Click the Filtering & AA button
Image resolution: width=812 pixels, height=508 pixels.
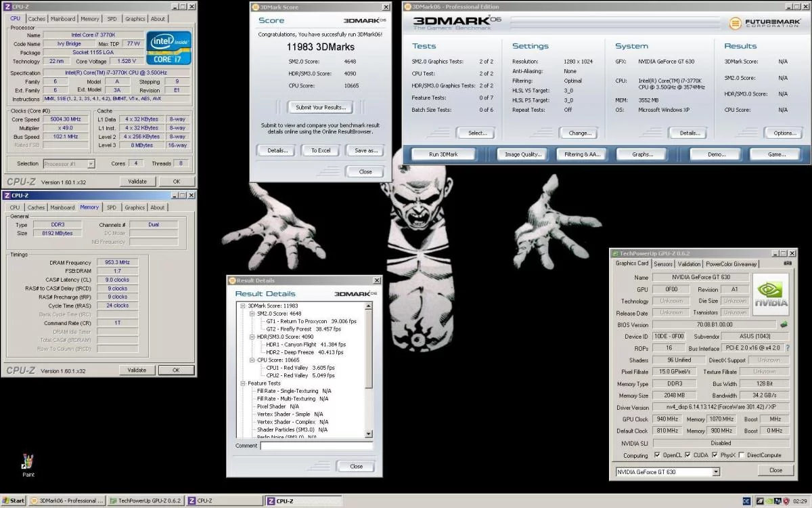[x=582, y=154]
